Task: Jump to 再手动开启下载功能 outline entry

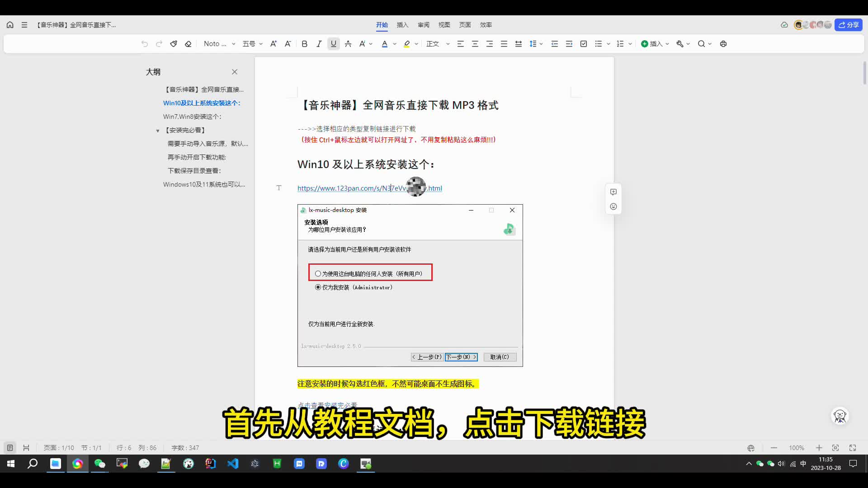Action: pyautogui.click(x=197, y=157)
